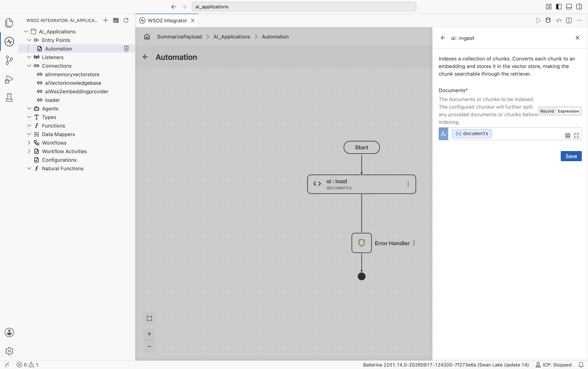Screen dimensions: 588x369
Task: Expand the expression editor to full screen
Action: pos(576,136)
